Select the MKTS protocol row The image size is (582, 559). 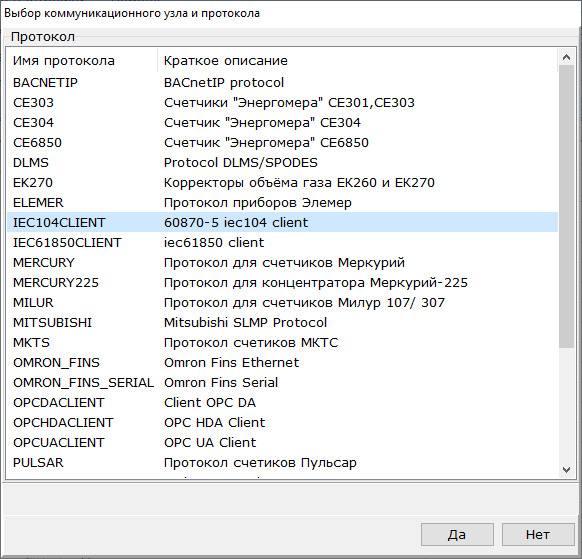282,343
